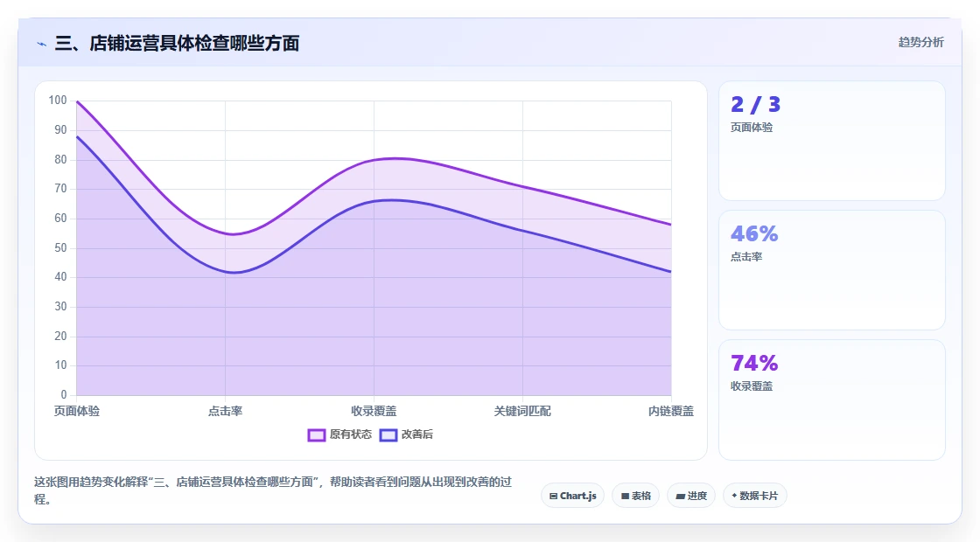Click the 收录覆盖 label in stat card
This screenshot has width=980, height=542.
pyautogui.click(x=752, y=386)
